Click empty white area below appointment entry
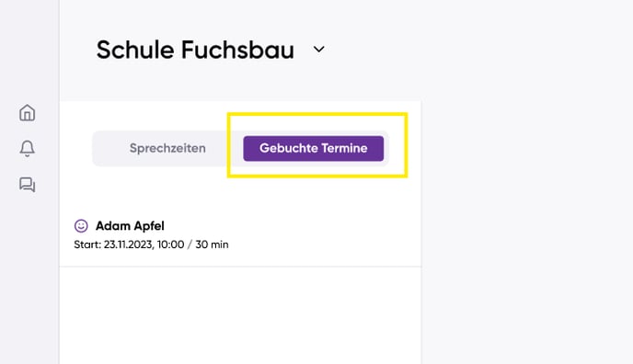This screenshot has width=633, height=364. [240, 314]
